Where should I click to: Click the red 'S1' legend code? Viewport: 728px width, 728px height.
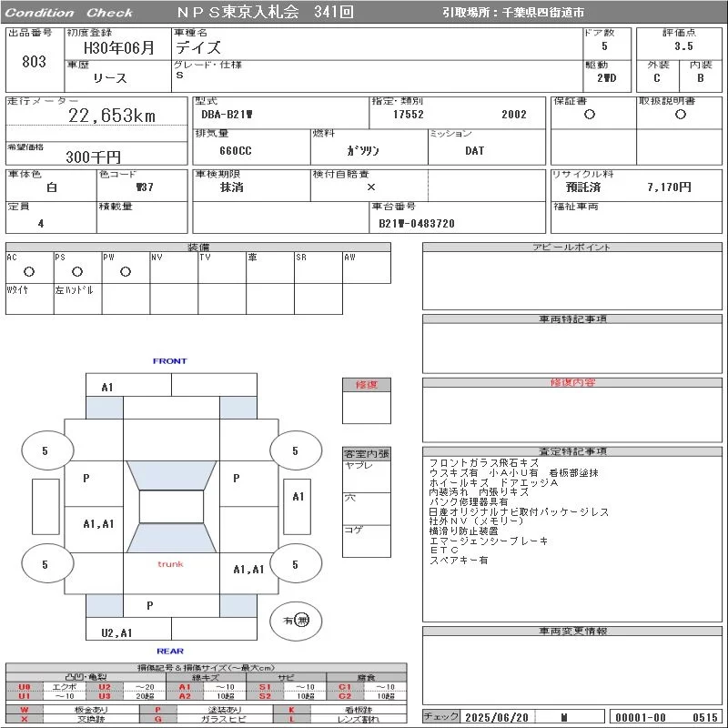tap(265, 687)
